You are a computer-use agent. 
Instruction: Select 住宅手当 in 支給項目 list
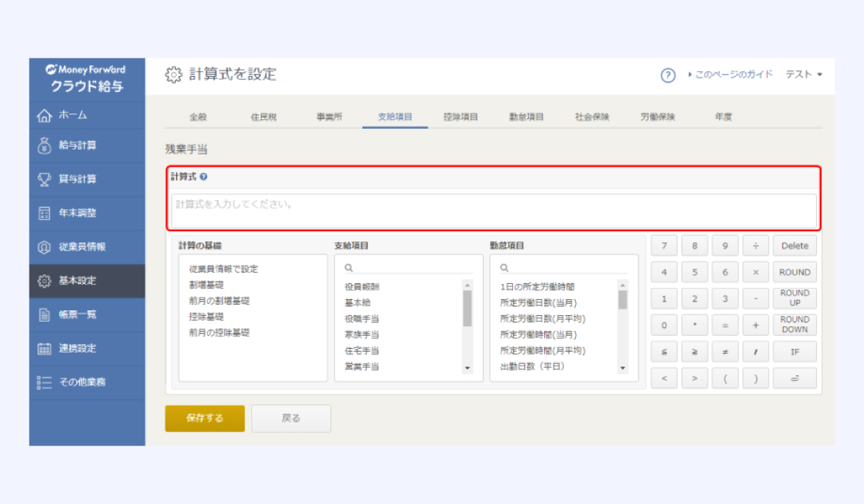point(362,350)
